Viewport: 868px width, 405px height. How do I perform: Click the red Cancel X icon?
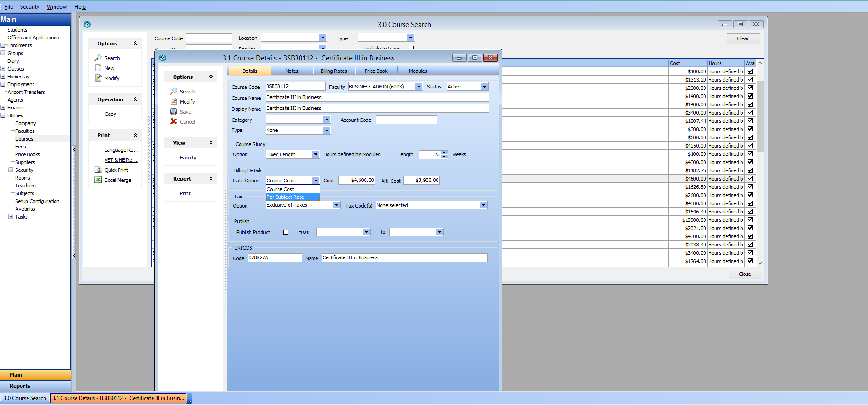point(174,122)
